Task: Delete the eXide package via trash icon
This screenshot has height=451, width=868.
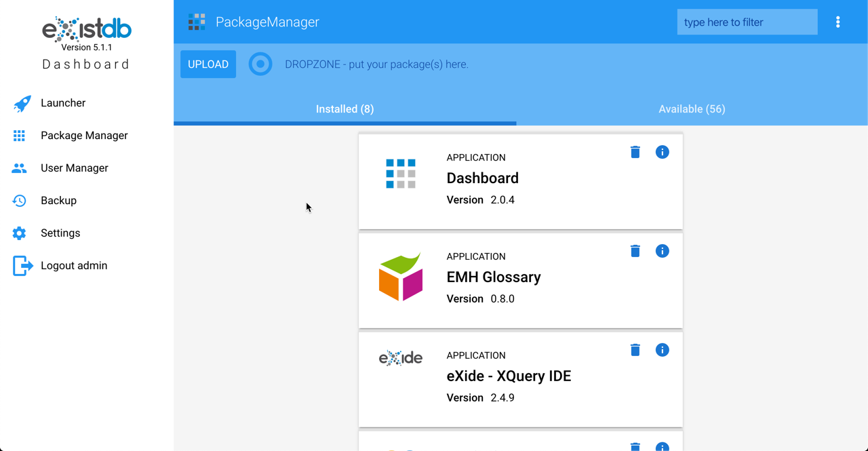Action: pos(635,350)
